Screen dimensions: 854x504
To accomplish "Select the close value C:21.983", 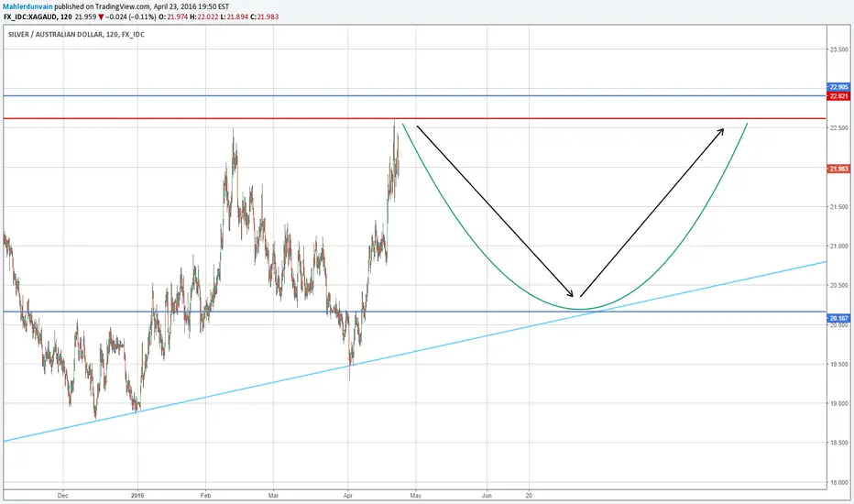I will 265,16.
